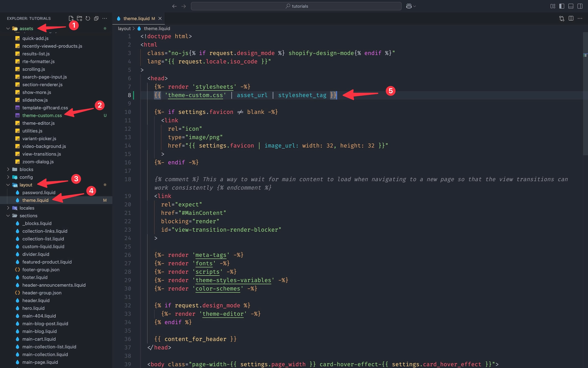The image size is (588, 368).
Task: Follow the 'theme-editor' snippet link
Action: (x=223, y=314)
